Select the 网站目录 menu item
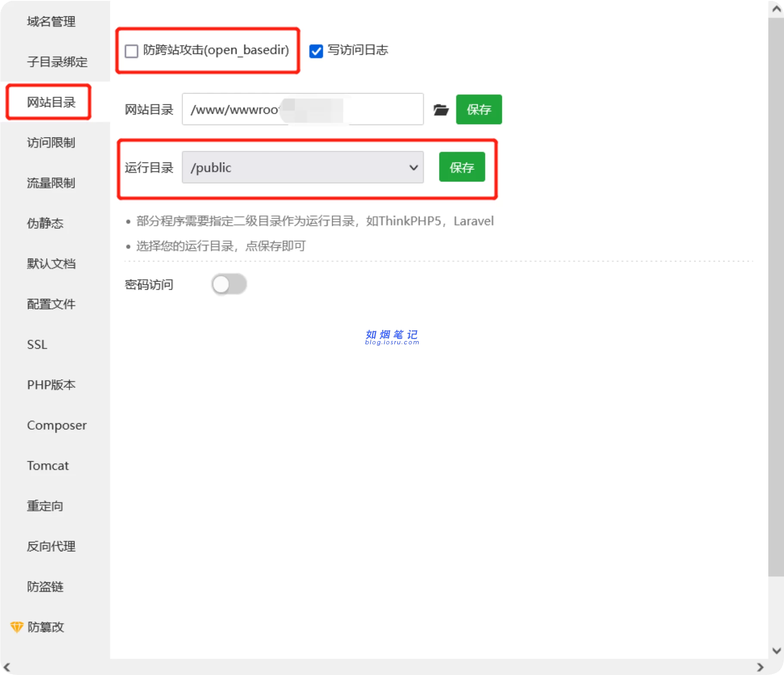 51,102
